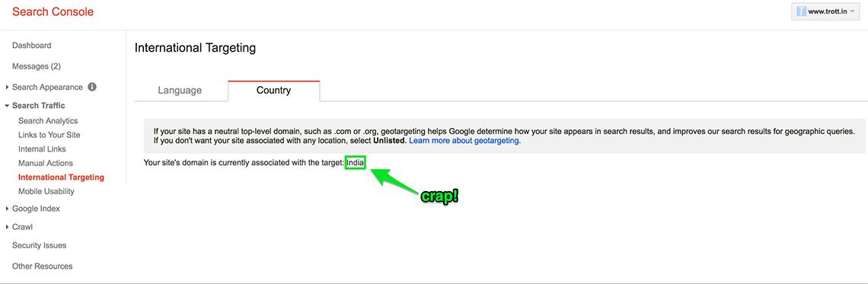Open Mobile Usability page
This screenshot has height=284, width=868.
[46, 192]
